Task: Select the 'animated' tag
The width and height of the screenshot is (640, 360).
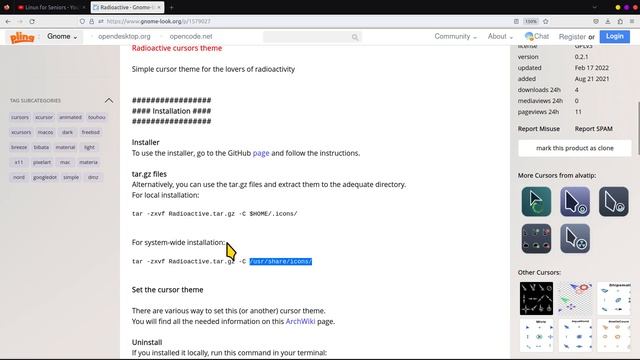Action: pyautogui.click(x=70, y=117)
